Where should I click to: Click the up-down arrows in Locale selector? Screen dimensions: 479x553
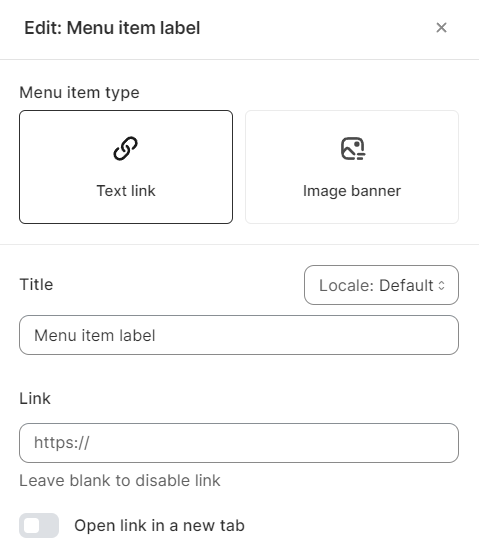[441, 285]
